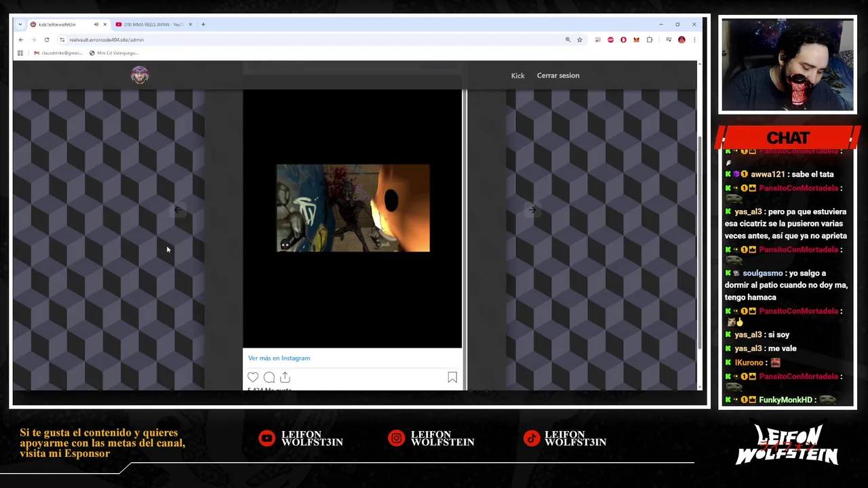
Task: Click the Instagram icon in stream overlay
Action: 396,439
